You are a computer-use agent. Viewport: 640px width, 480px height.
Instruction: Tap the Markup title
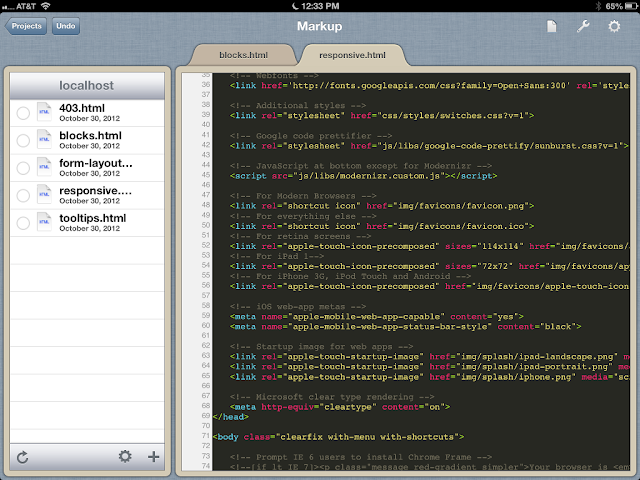tap(320, 26)
